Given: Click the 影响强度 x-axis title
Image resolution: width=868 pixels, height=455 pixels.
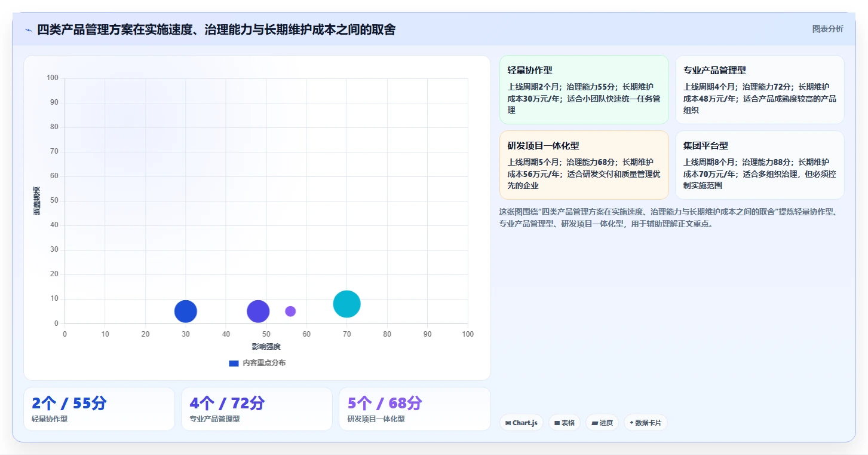Looking at the screenshot, I should click(x=266, y=346).
